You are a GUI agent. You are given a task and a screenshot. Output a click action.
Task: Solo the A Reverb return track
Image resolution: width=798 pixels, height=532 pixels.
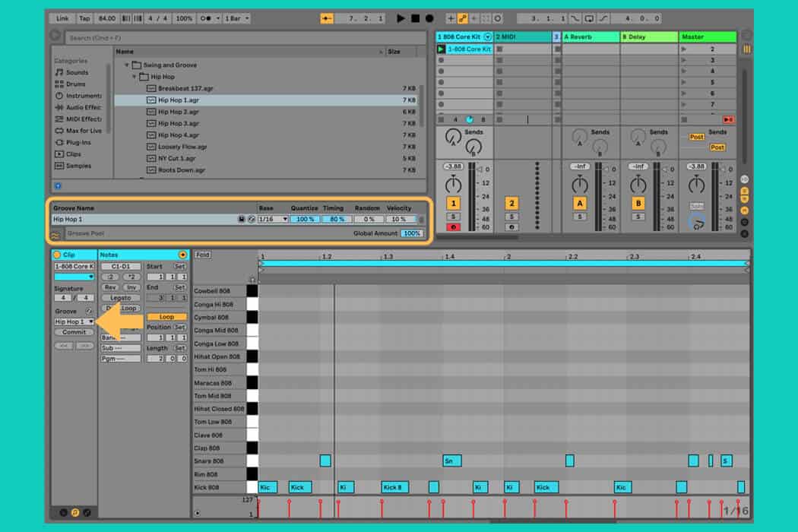coord(580,217)
